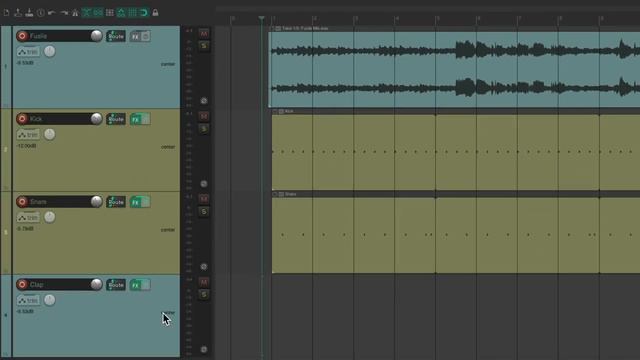Toggle FX bypass on the Kick track

(x=146, y=119)
